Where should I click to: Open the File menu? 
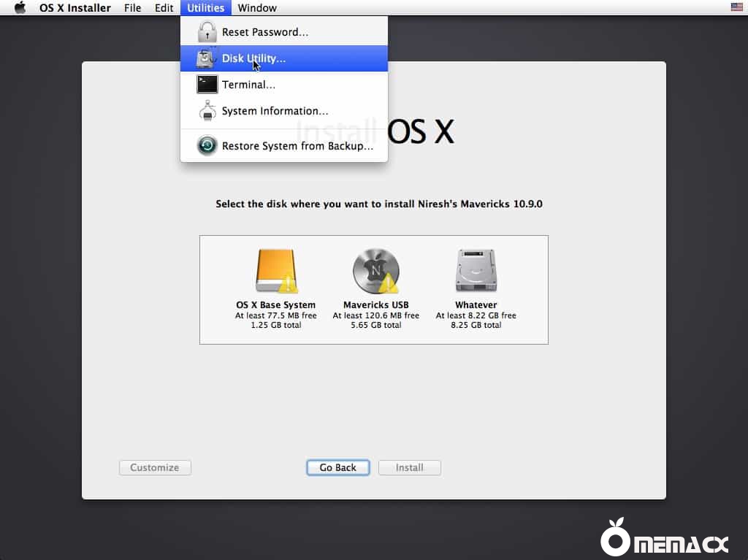132,8
